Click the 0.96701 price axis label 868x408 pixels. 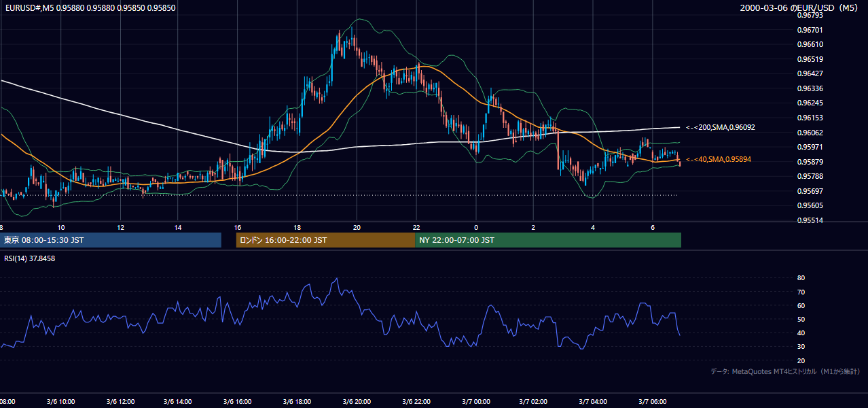809,30
